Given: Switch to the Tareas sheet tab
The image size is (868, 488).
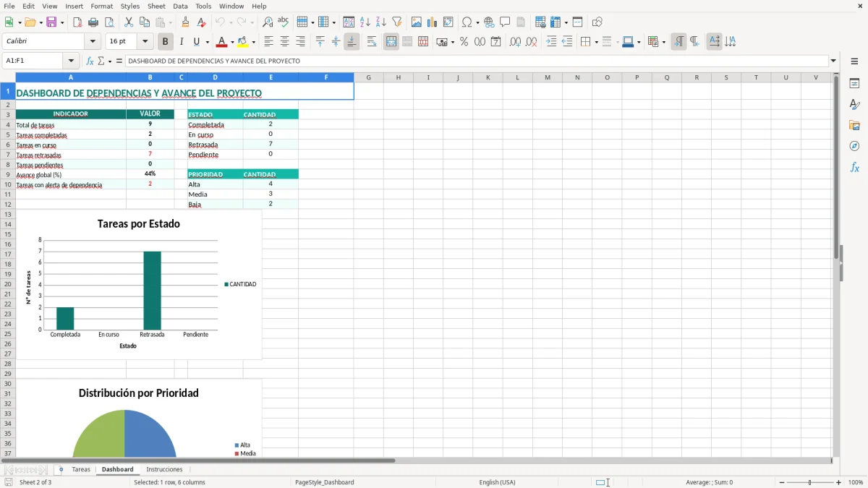Looking at the screenshot, I should pyautogui.click(x=81, y=469).
